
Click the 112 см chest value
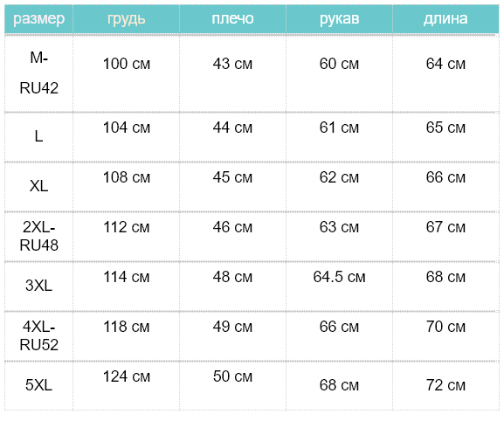[127, 227]
